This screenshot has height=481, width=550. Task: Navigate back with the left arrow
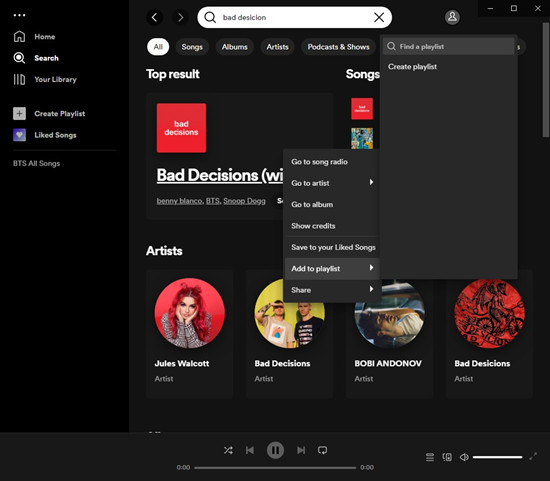pyautogui.click(x=154, y=17)
